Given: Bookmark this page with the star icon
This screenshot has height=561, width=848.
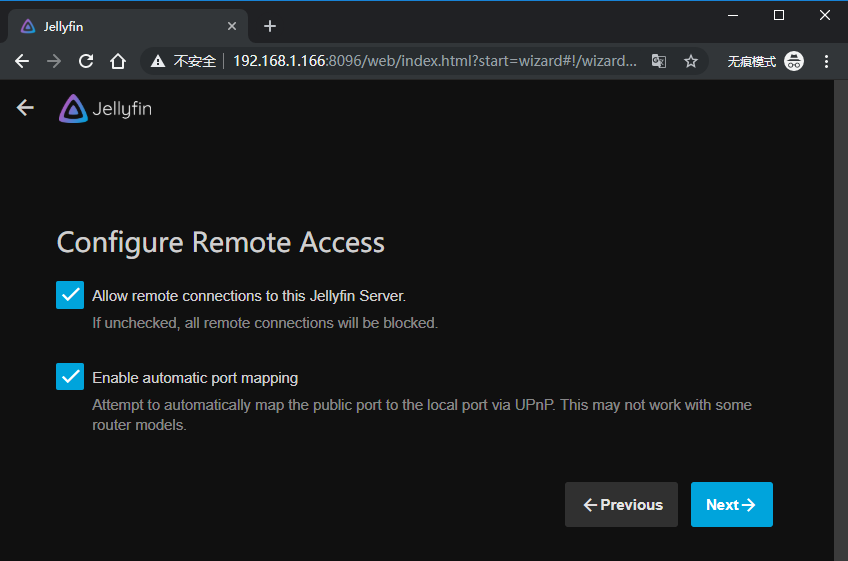Looking at the screenshot, I should [x=690, y=61].
